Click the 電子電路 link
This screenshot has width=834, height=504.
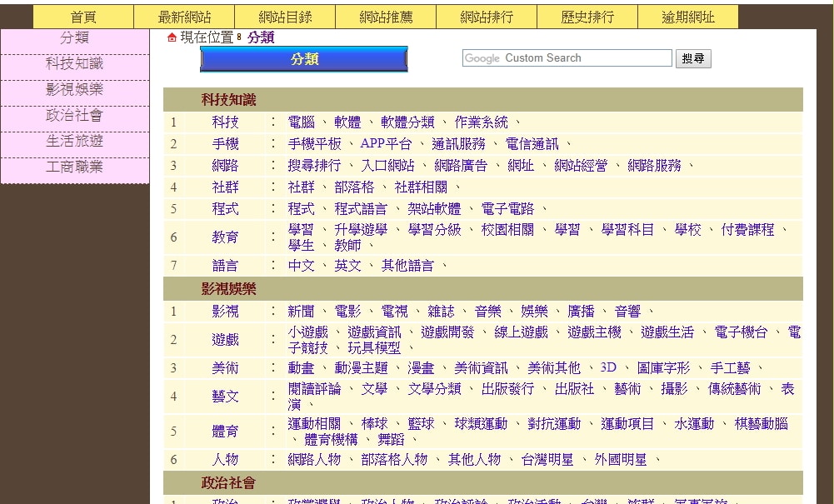point(507,209)
